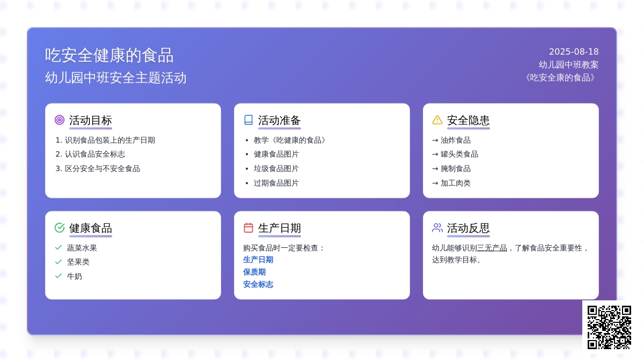Click the date 2025-08-18
The height and width of the screenshot is (362, 644).
pyautogui.click(x=574, y=52)
